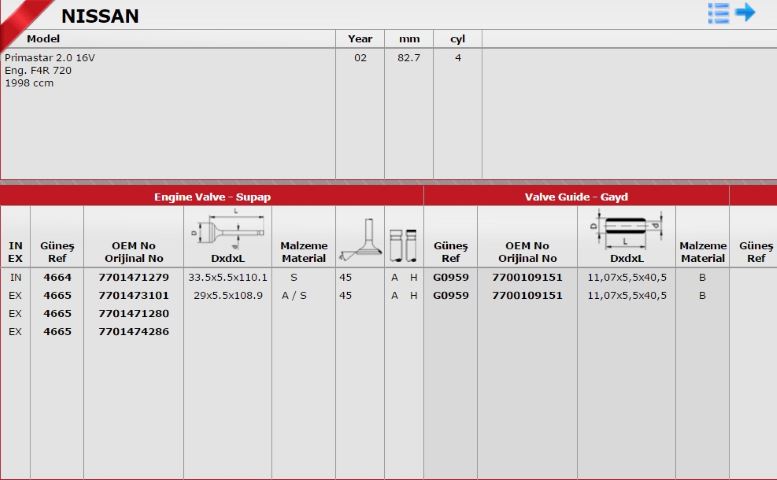The image size is (777, 480).
Task: Select the mm column header
Action: (x=409, y=39)
